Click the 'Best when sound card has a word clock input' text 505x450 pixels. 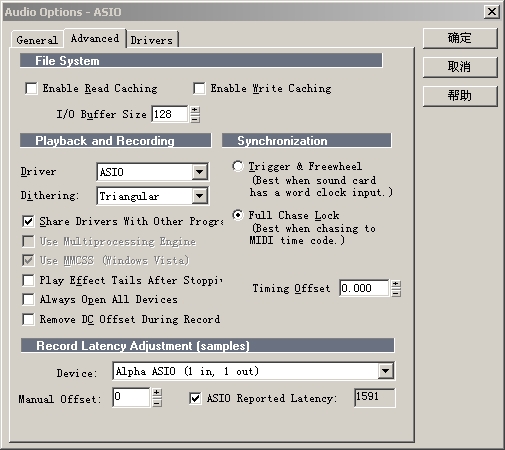[321, 186]
